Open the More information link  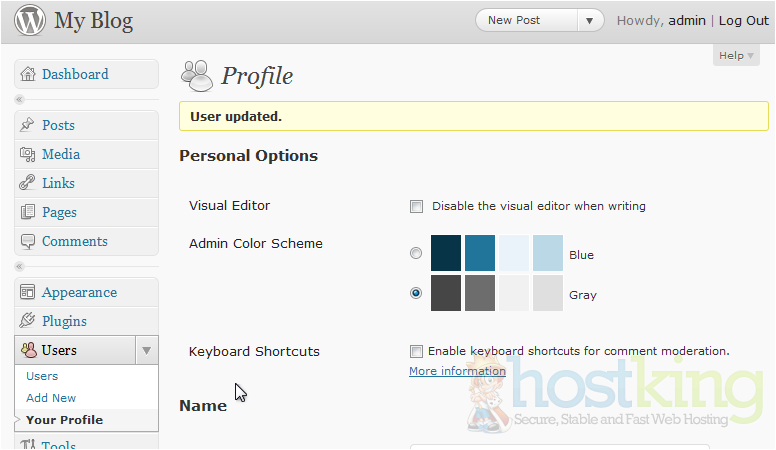(457, 371)
